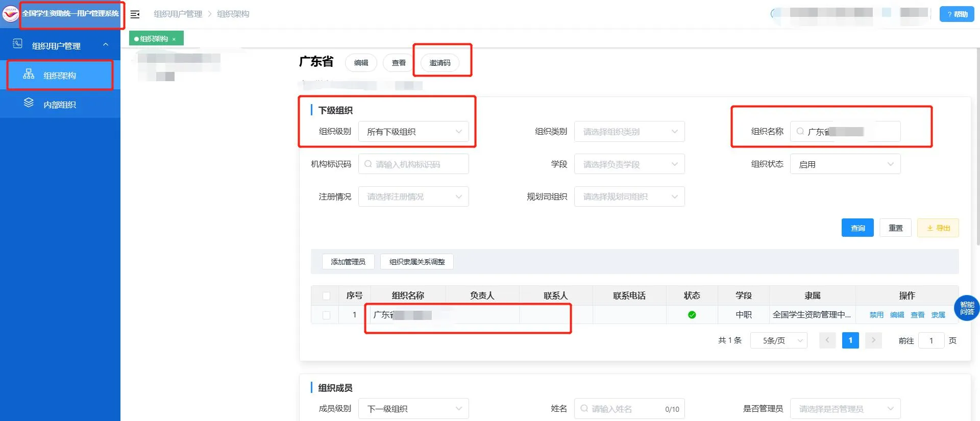Click the sidebar collapse hamburger icon
The height and width of the screenshot is (421, 980).
tap(135, 14)
